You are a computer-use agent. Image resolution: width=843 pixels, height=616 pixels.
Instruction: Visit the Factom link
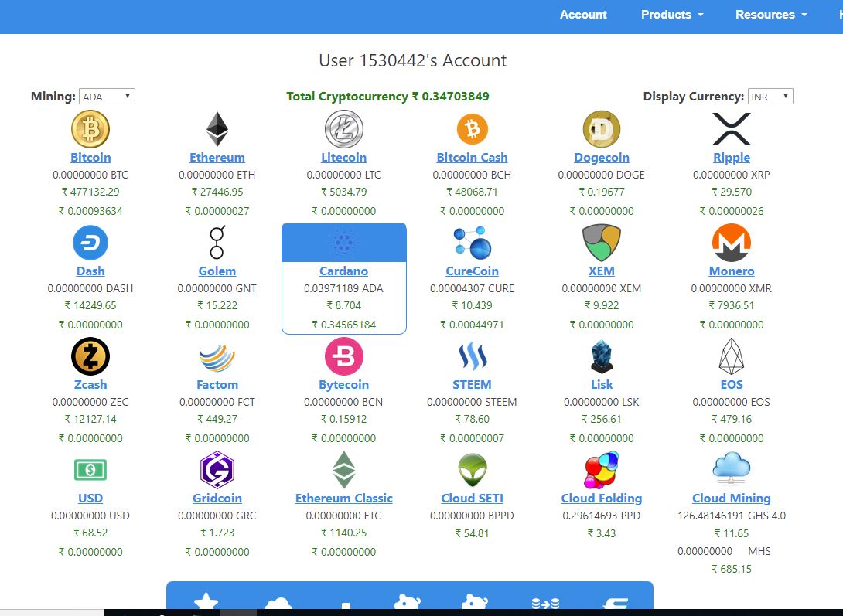[217, 385]
